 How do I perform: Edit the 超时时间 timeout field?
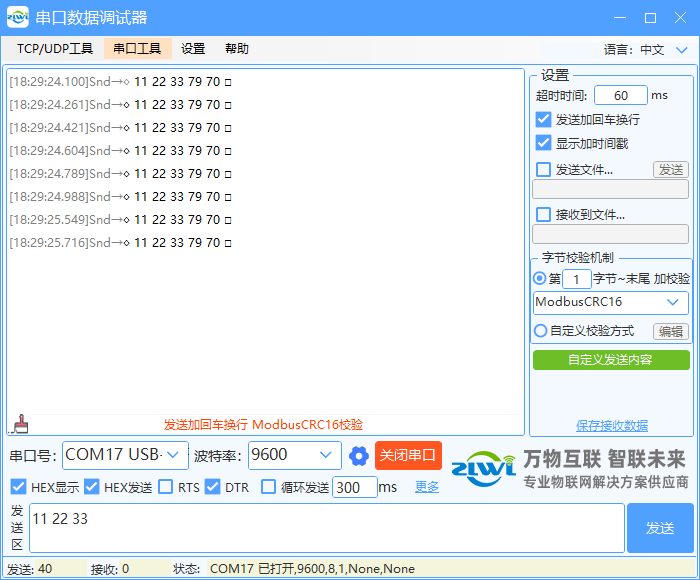click(621, 95)
